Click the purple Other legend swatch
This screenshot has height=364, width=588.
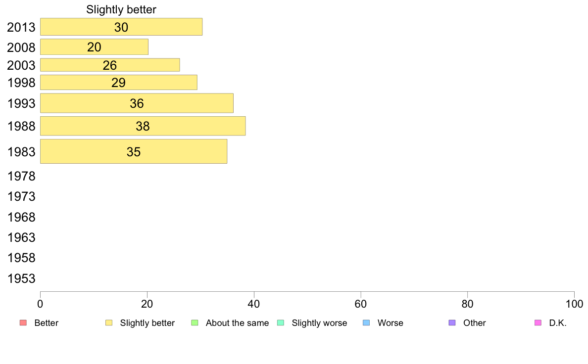pos(452,323)
